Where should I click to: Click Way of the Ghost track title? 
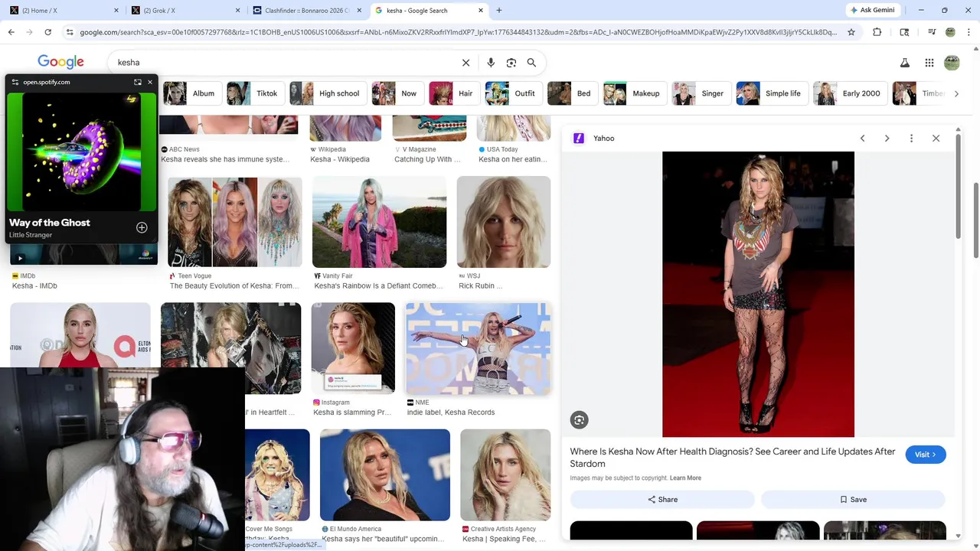pyautogui.click(x=50, y=223)
